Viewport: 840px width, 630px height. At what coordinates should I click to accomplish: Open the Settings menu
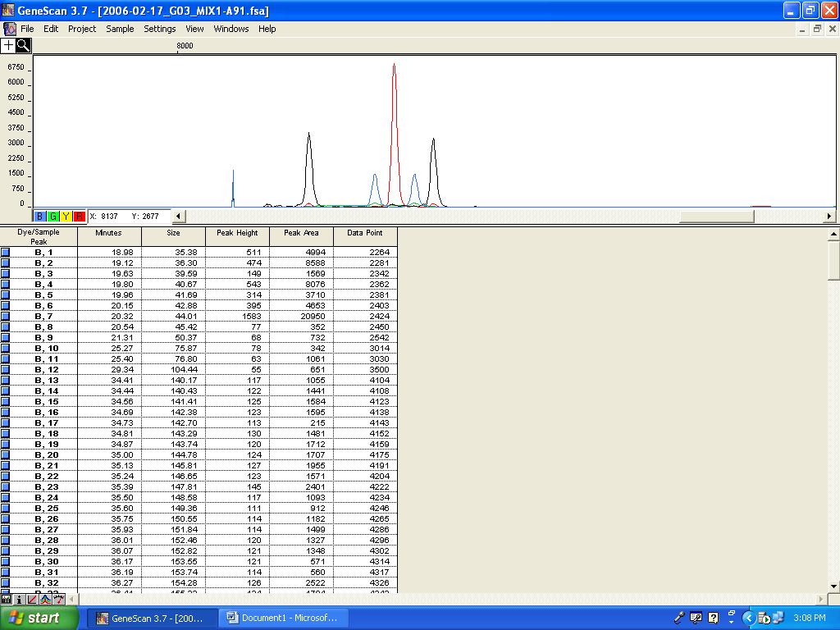click(x=160, y=29)
